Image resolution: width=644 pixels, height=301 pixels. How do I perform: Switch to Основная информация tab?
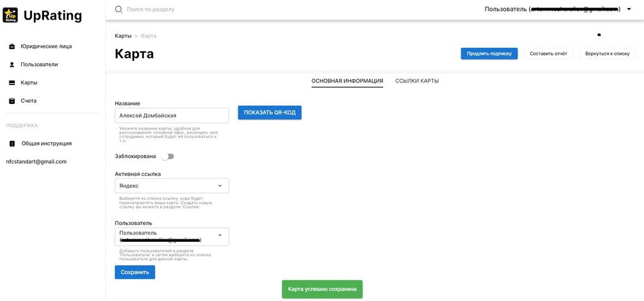[x=347, y=81]
